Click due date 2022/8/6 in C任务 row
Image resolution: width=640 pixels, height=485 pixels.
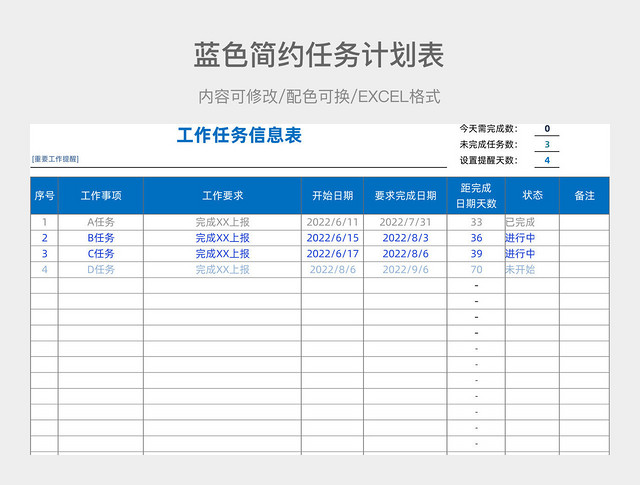(405, 254)
